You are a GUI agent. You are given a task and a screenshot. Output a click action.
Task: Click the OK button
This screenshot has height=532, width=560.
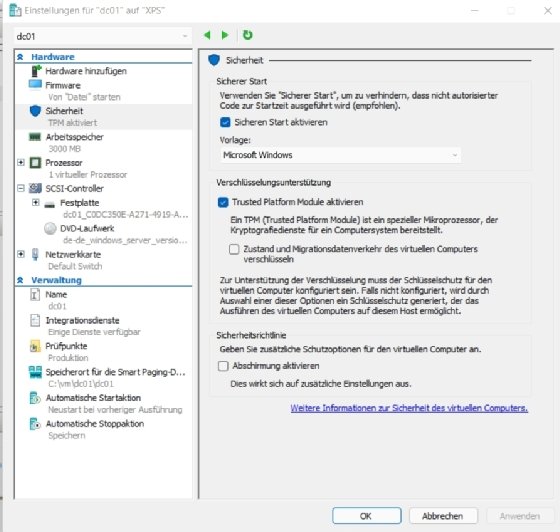pyautogui.click(x=367, y=516)
